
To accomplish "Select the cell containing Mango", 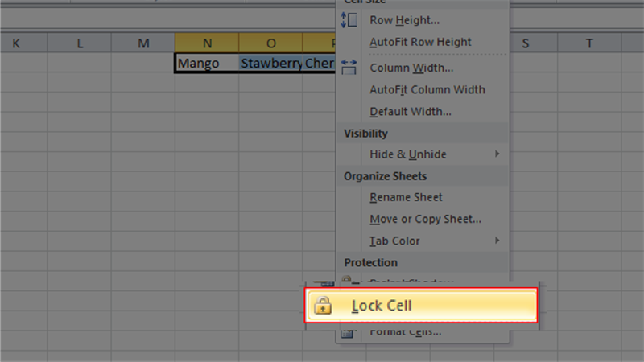I will [207, 64].
